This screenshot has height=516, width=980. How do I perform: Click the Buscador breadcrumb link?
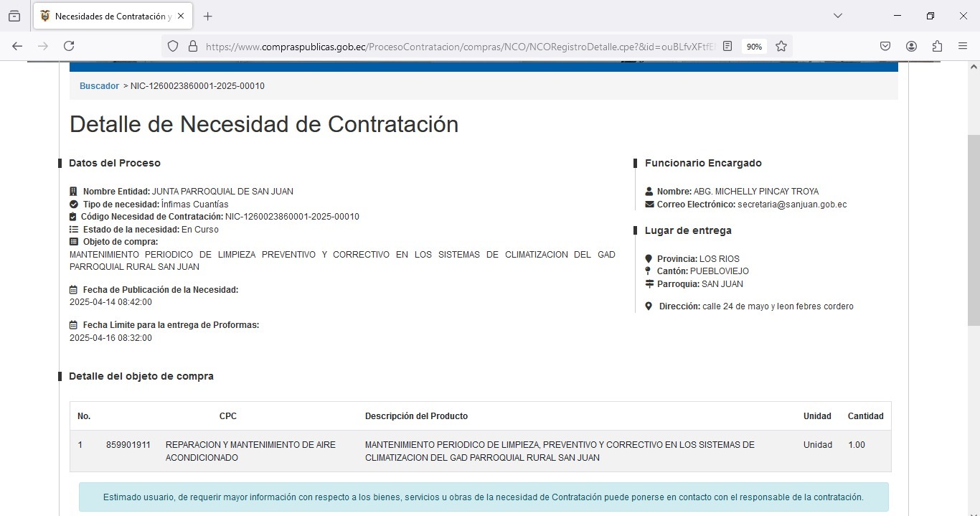tap(99, 86)
